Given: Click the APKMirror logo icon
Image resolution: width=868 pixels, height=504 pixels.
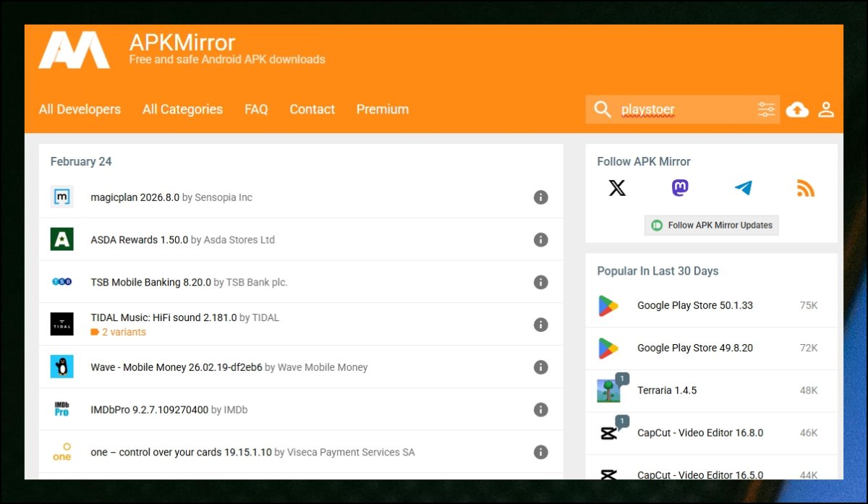Looking at the screenshot, I should click(x=75, y=51).
